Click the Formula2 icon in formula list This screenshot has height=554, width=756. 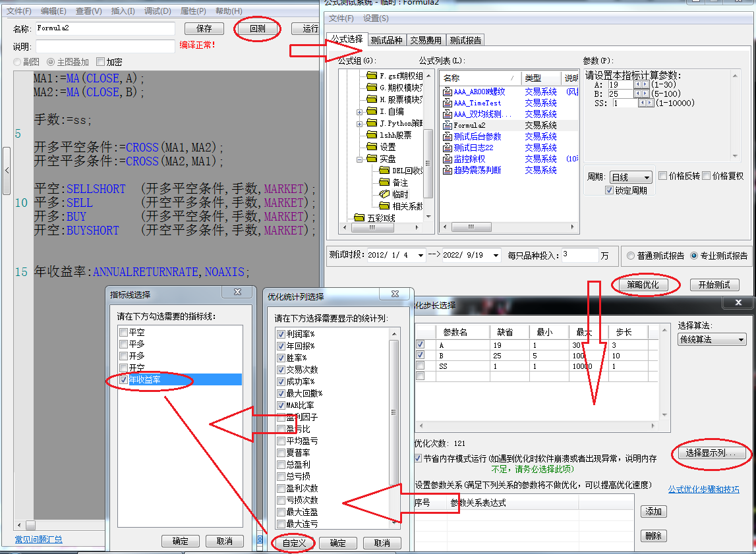(448, 125)
